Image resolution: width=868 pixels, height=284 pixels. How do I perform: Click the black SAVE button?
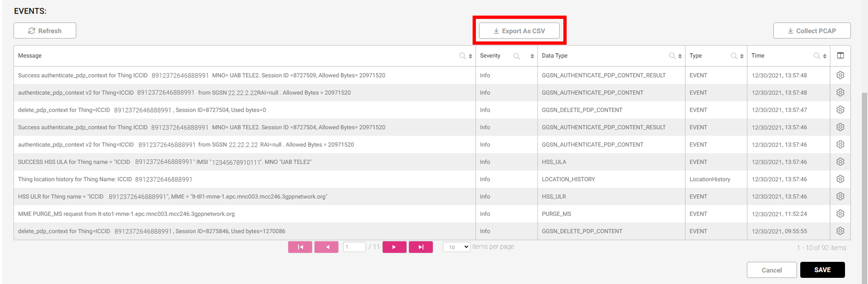[x=822, y=270]
